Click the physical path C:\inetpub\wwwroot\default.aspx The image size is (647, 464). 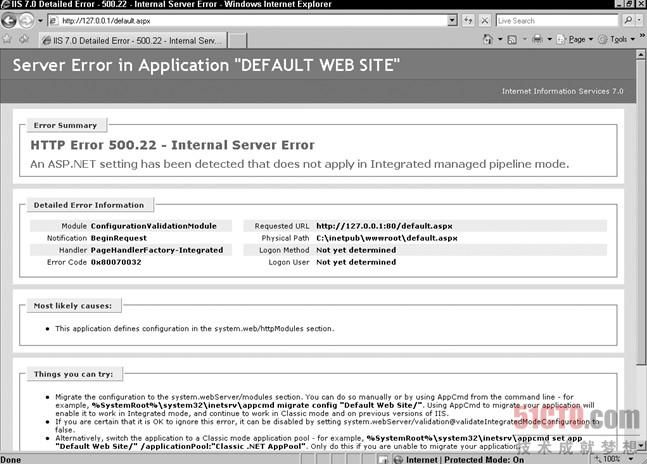[387, 238]
